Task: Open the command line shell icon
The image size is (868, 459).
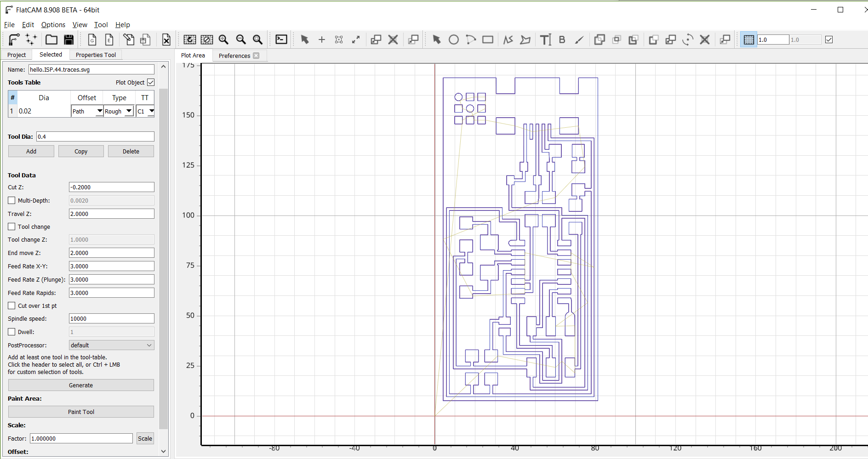Action: 281,40
